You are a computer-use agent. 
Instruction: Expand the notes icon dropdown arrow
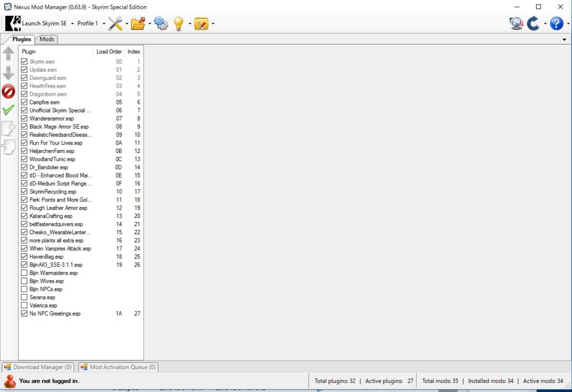pos(213,24)
